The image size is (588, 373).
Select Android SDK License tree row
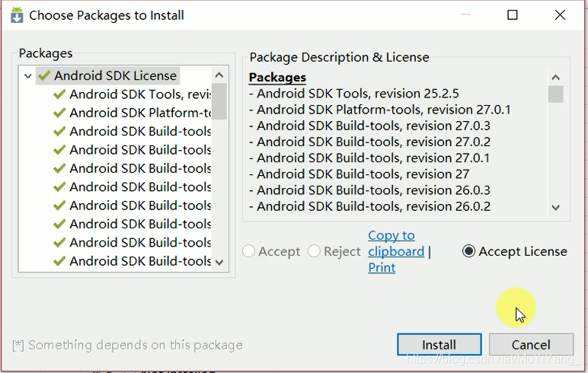tap(108, 75)
